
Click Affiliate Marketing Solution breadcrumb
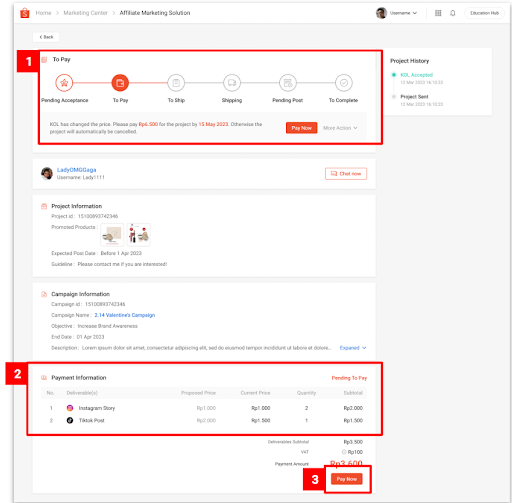pos(155,13)
